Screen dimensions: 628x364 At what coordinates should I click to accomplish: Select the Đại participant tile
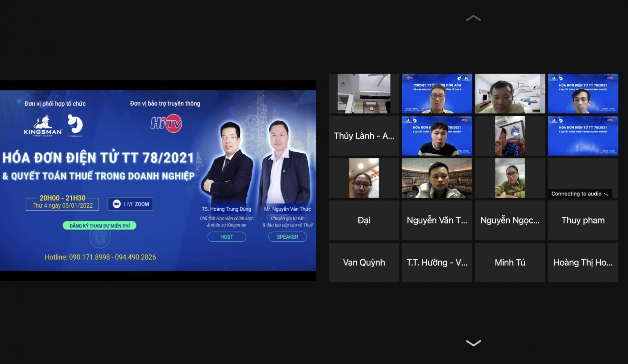[x=364, y=220]
